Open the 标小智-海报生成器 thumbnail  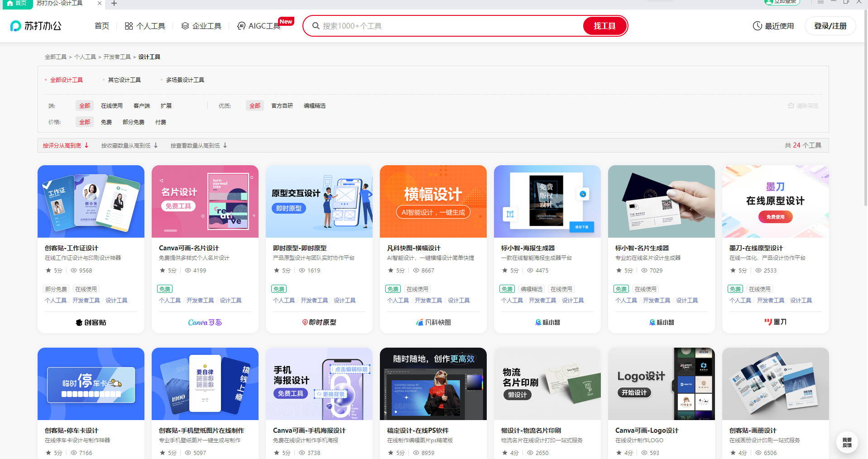point(547,201)
